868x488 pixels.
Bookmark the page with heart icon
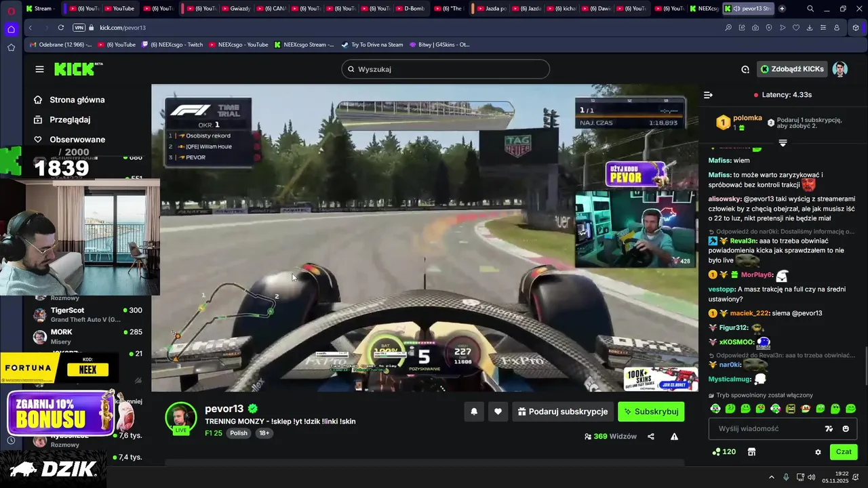click(x=796, y=28)
